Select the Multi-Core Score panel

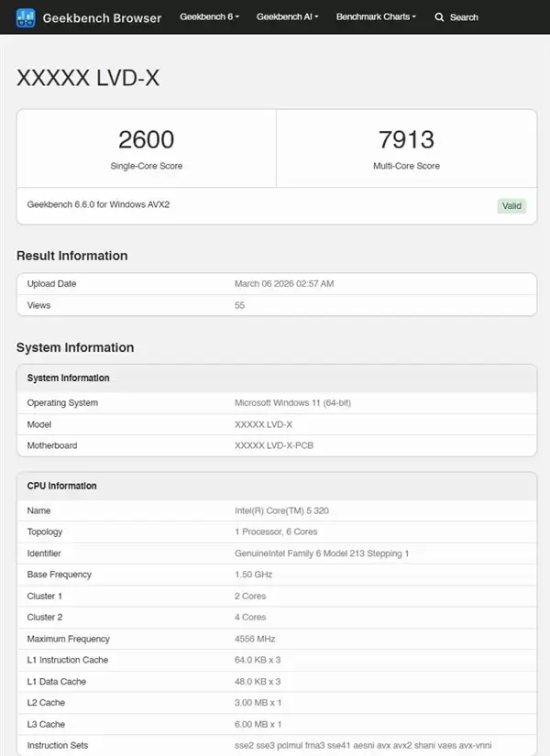pyautogui.click(x=405, y=148)
